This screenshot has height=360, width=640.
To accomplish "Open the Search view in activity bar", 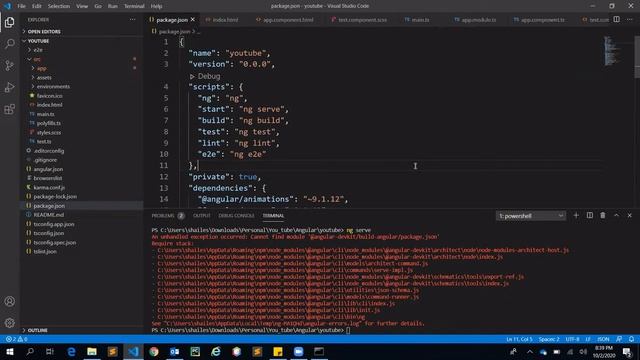I will pyautogui.click(x=9, y=44).
